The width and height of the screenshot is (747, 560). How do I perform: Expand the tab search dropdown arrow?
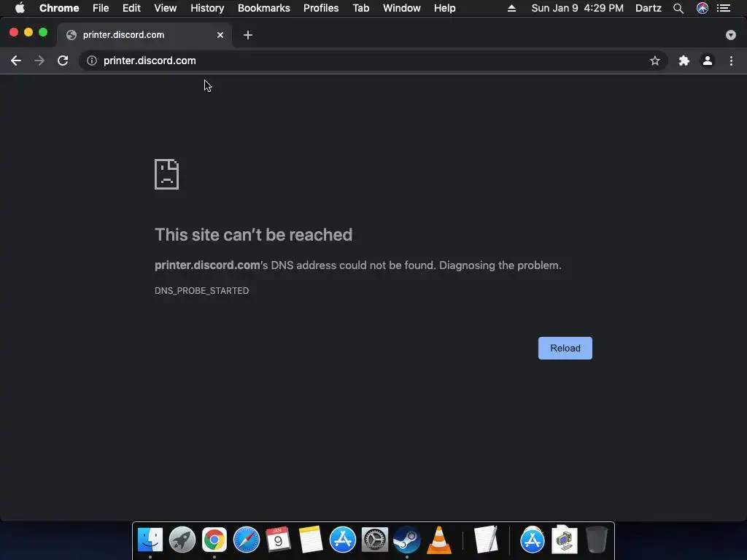731,35
